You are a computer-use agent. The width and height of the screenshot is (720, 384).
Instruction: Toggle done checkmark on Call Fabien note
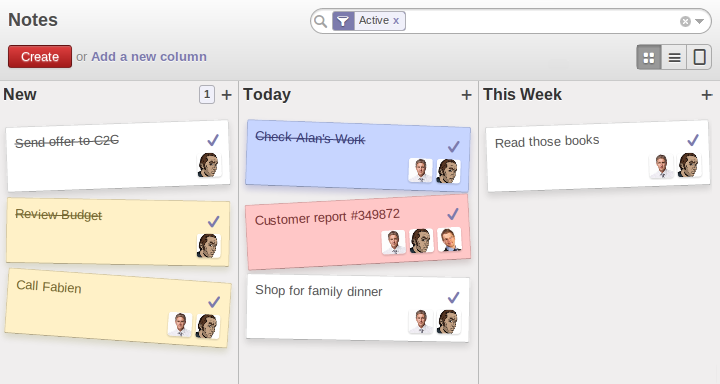(214, 302)
